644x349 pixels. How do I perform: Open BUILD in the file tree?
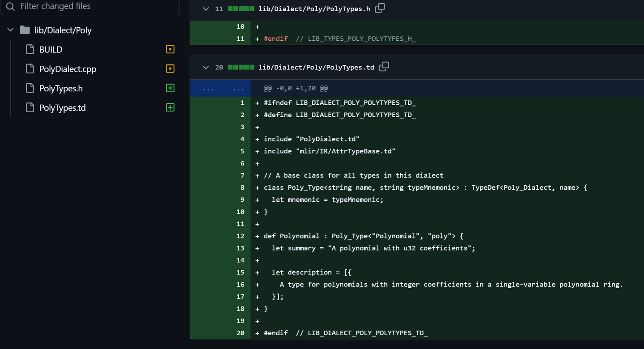coord(51,50)
